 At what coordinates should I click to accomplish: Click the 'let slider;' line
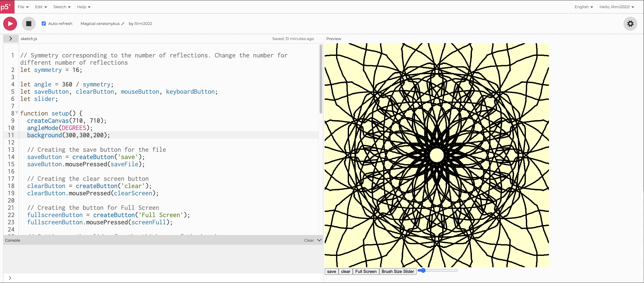[x=39, y=99]
